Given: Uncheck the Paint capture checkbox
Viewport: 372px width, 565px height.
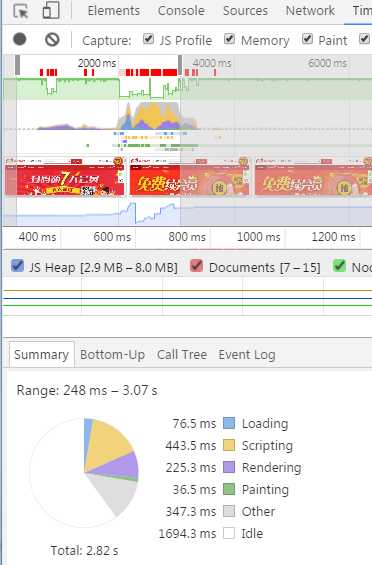Looking at the screenshot, I should click(x=307, y=39).
